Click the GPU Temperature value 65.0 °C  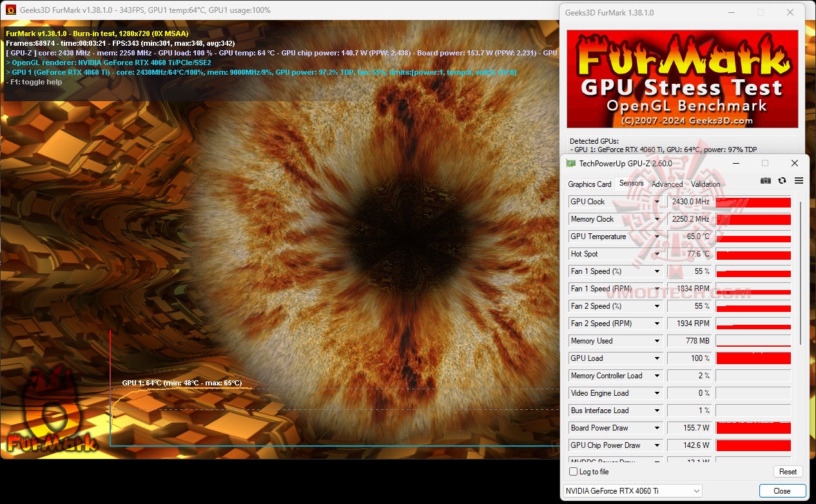click(x=690, y=237)
